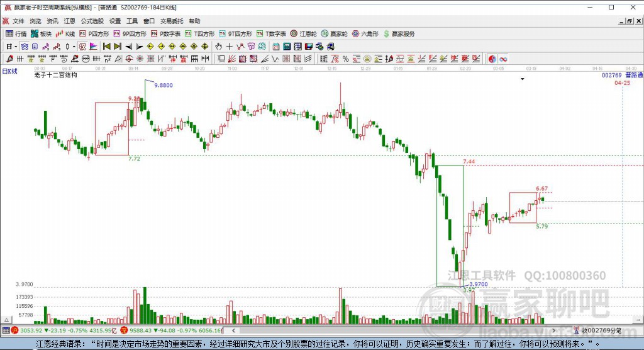This screenshot has height=350, width=644.
Task: Jump to last bar with green skip-end arrow
Action: coord(118,47)
